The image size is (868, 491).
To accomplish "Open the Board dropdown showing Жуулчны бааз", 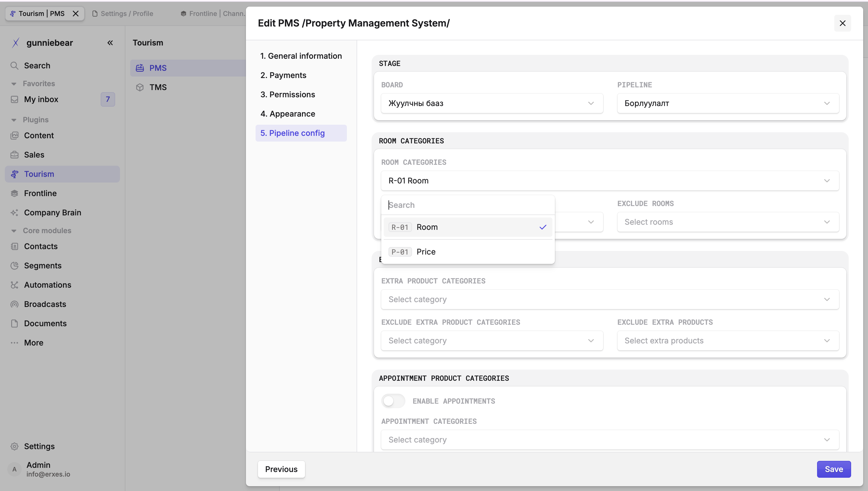I will pos(492,103).
